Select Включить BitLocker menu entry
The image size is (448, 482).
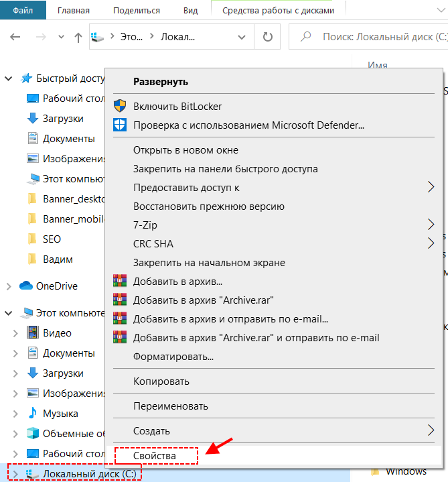click(x=273, y=107)
